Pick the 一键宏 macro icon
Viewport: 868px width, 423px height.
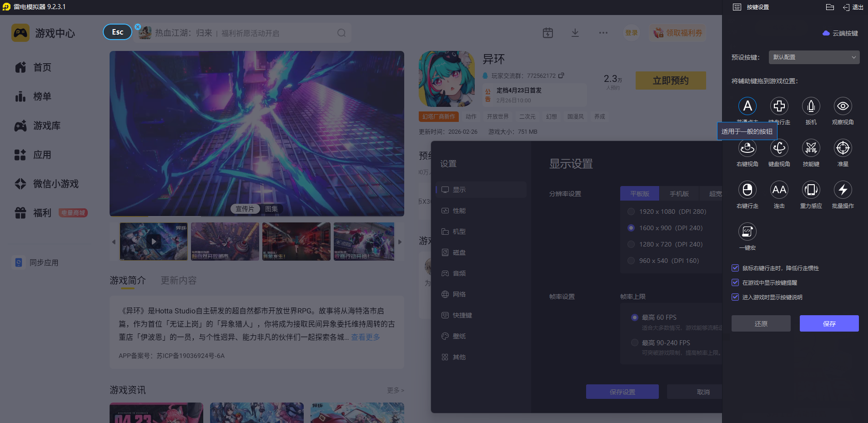[747, 232]
